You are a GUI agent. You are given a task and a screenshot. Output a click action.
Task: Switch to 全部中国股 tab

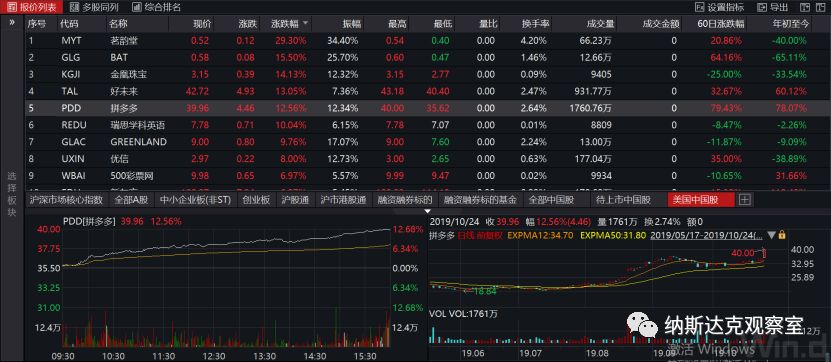click(x=552, y=200)
